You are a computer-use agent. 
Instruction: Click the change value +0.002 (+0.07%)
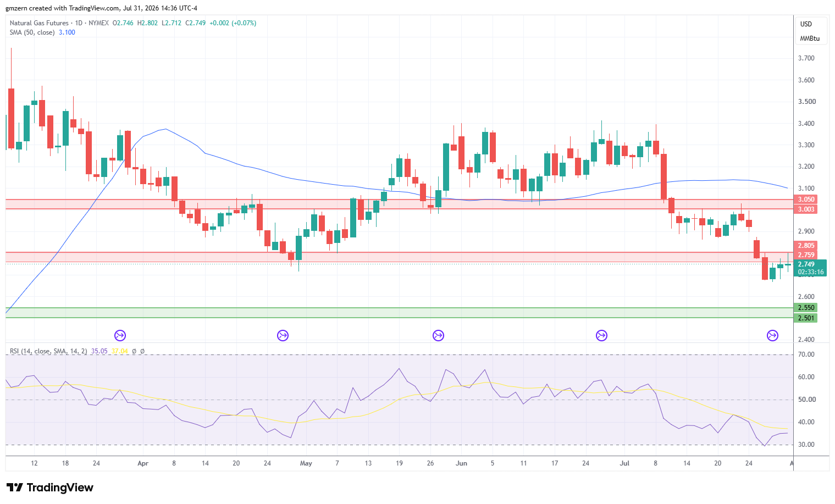tap(233, 23)
